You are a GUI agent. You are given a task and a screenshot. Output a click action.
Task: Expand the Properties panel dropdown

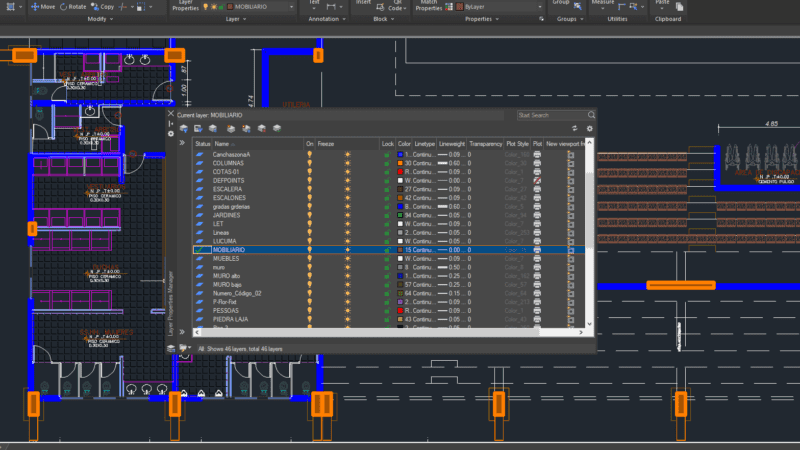coord(482,19)
